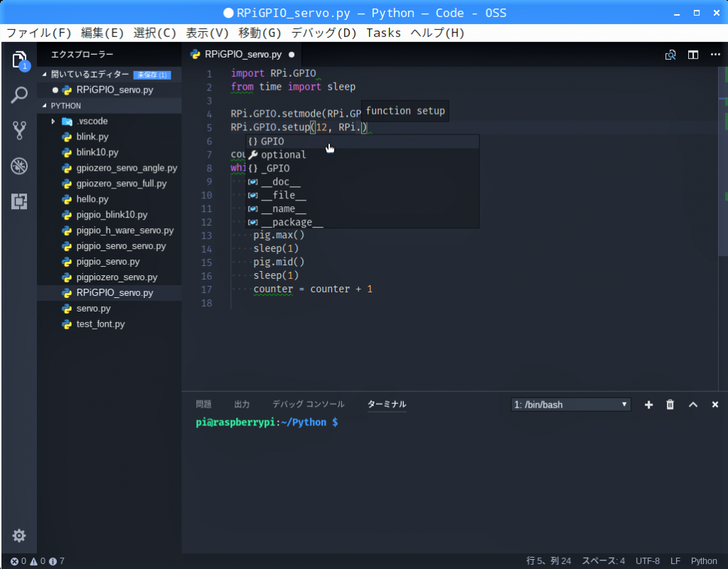Open hello.py in explorer

tap(109, 199)
